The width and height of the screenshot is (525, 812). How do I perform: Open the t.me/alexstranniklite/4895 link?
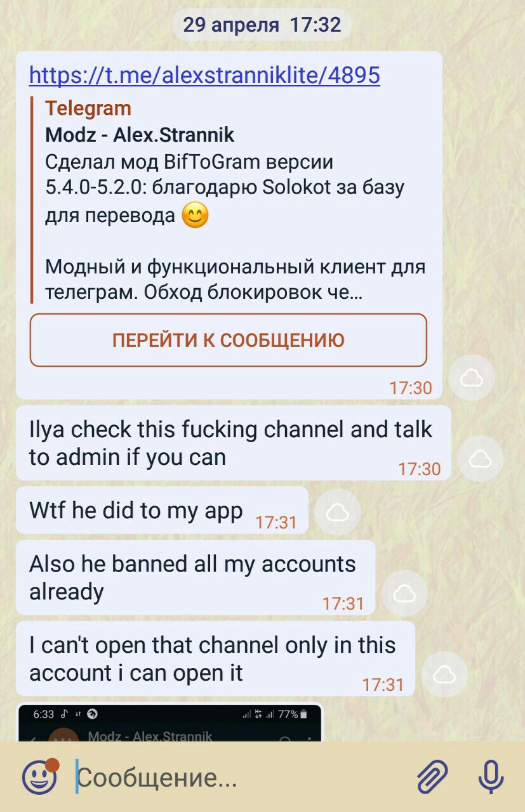coord(204,75)
